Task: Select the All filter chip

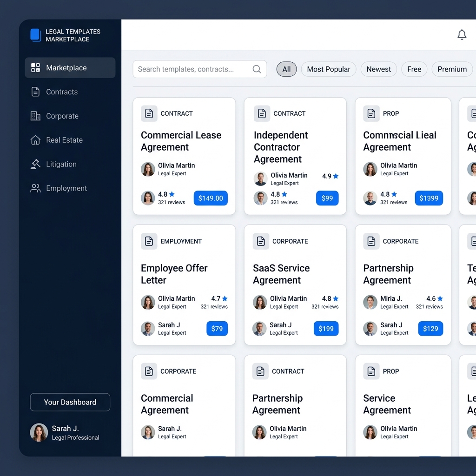Action: [x=286, y=69]
